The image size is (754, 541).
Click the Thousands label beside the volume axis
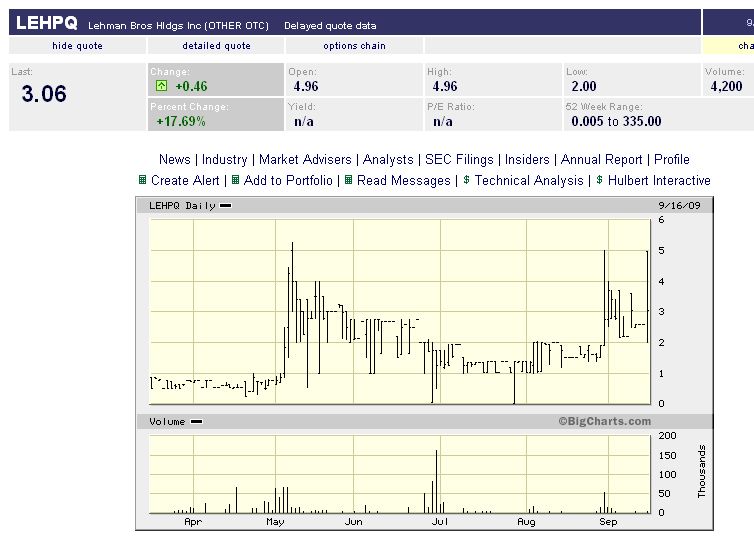pos(702,471)
